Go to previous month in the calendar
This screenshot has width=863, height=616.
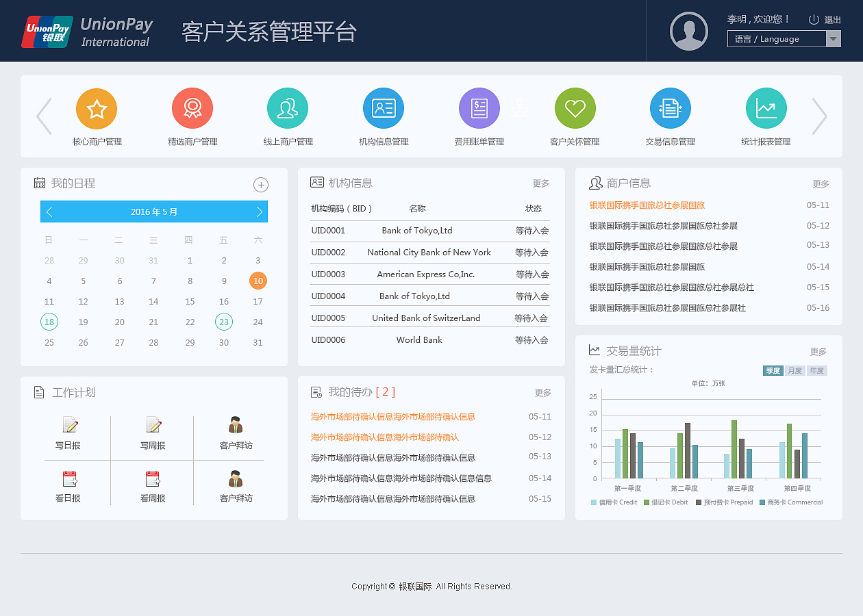(x=49, y=211)
